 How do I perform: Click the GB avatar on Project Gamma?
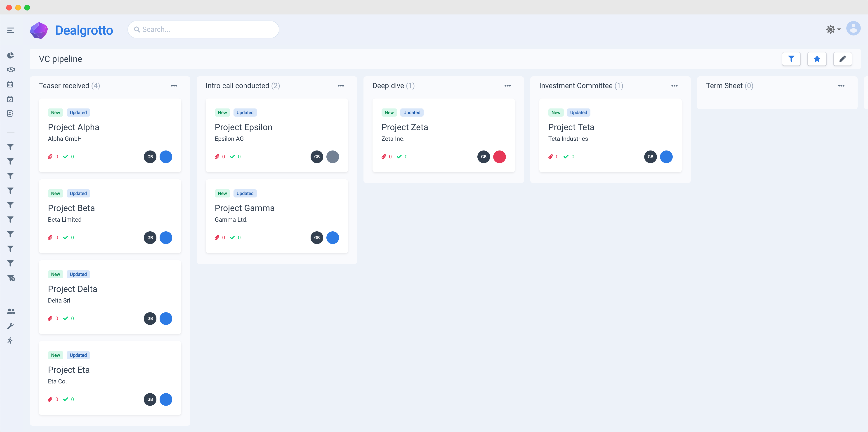[317, 237]
